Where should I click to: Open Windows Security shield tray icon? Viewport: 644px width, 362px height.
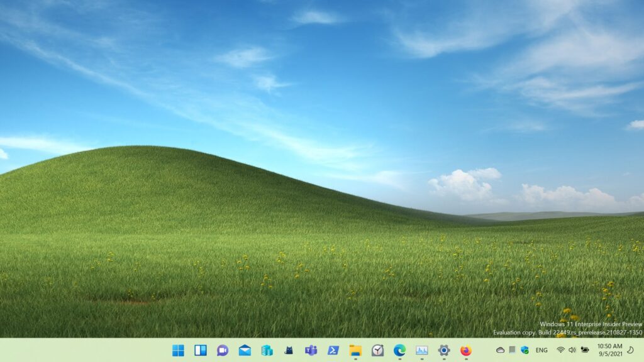pyautogui.click(x=525, y=350)
